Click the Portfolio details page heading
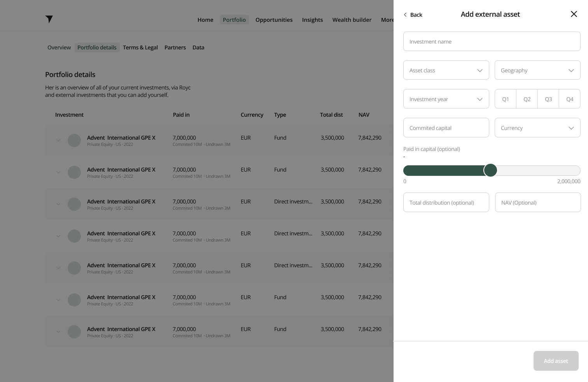 click(70, 75)
